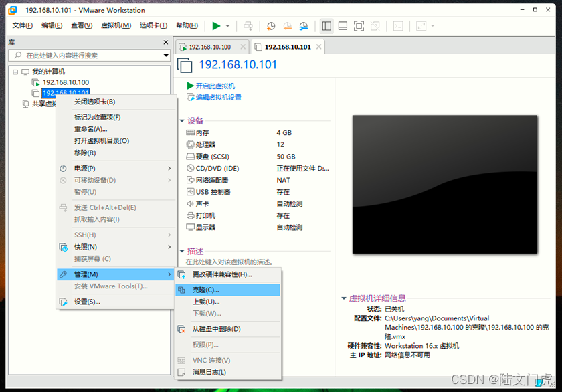Viewport: 562px width, 392px height.
Task: Toggle the library sidebar view icon
Action: coord(326,26)
